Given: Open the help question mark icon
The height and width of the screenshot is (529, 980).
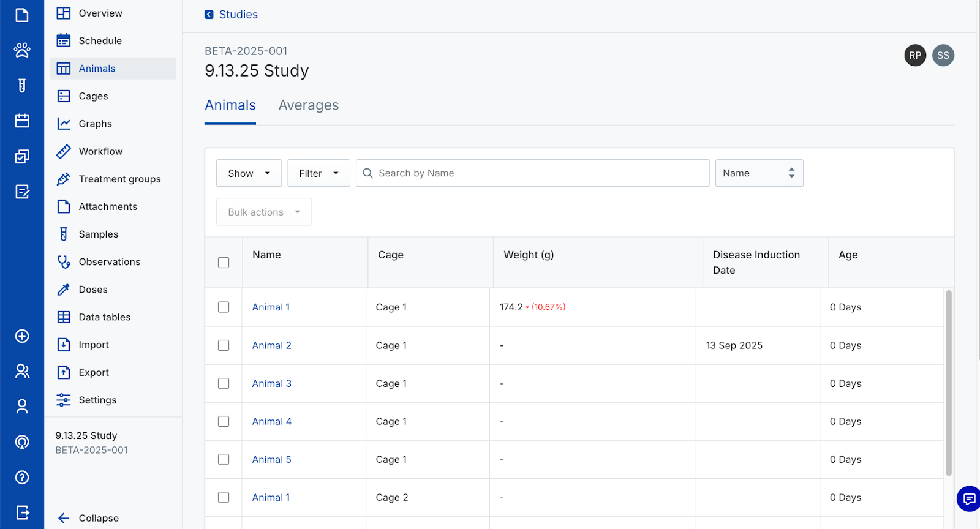Looking at the screenshot, I should coord(22,478).
